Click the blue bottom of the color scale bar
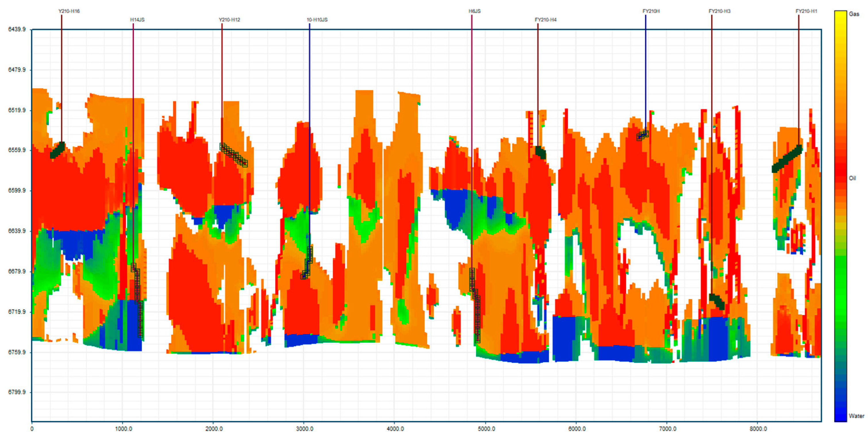868x438 pixels. 840,417
